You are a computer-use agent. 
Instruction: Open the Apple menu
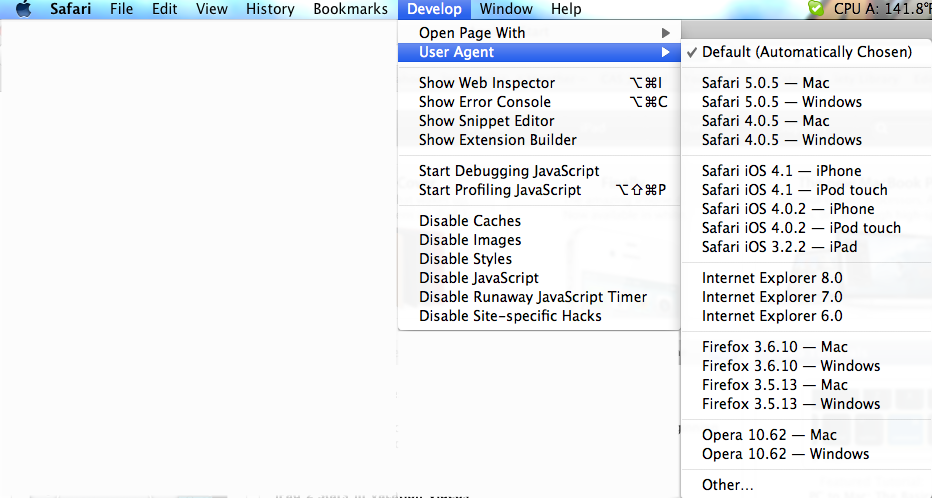tap(23, 9)
